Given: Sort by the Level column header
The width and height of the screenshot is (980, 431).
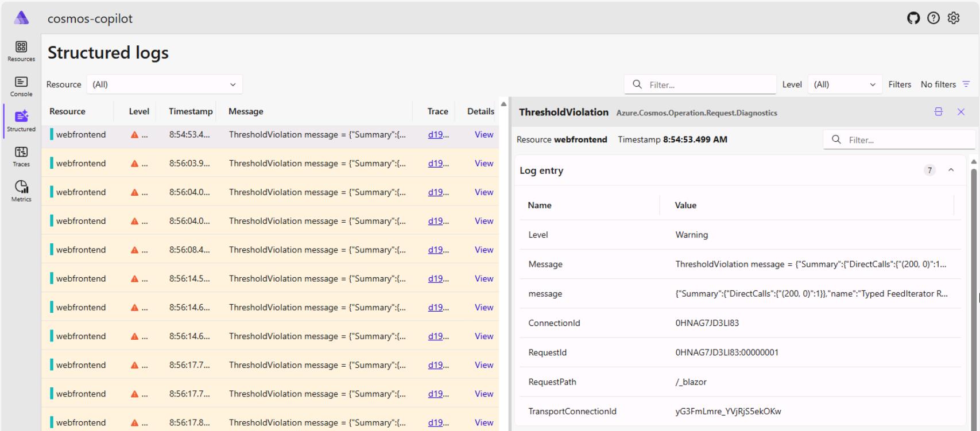Looking at the screenshot, I should [139, 111].
